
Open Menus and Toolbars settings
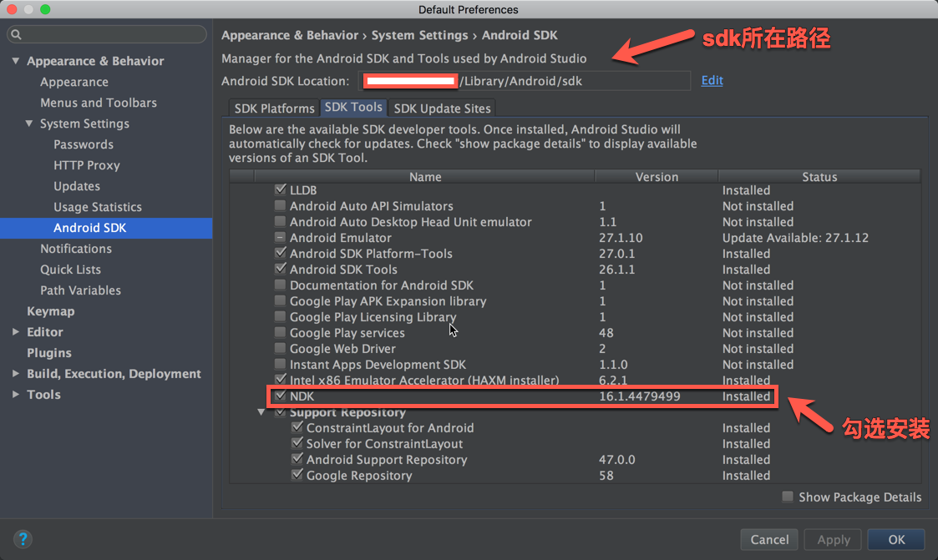pos(99,103)
